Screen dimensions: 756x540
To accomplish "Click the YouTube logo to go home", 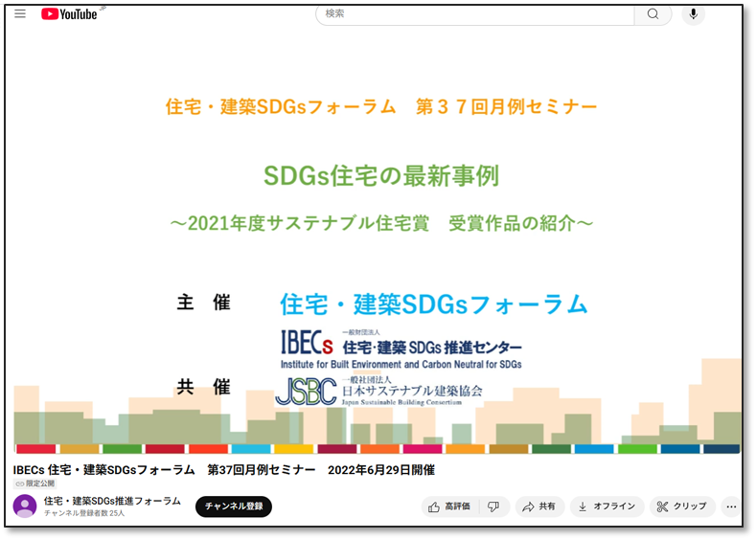I will point(69,14).
